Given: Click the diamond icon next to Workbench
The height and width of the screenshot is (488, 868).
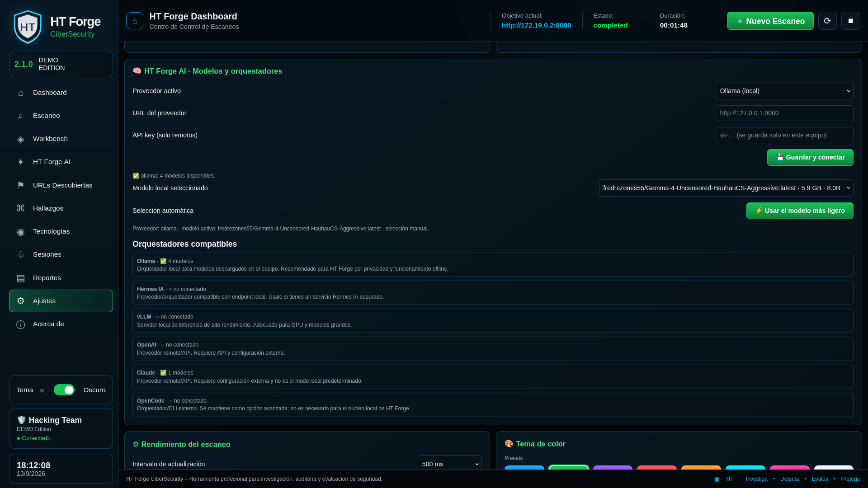Looking at the screenshot, I should point(20,139).
